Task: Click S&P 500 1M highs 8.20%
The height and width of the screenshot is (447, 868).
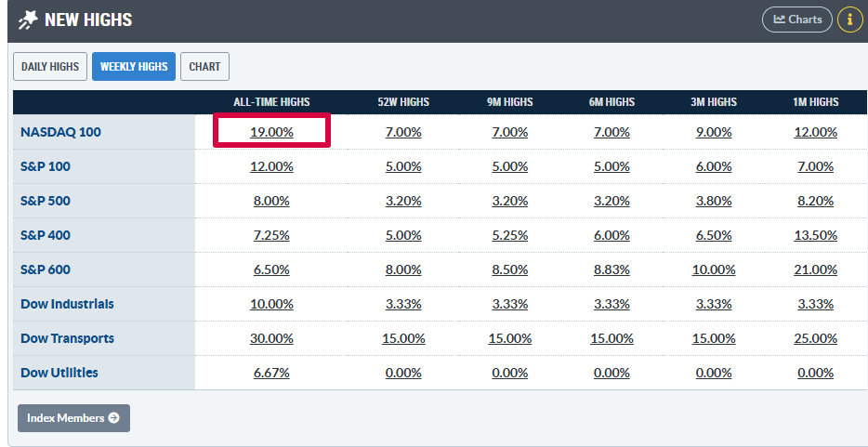Action: 816,201
